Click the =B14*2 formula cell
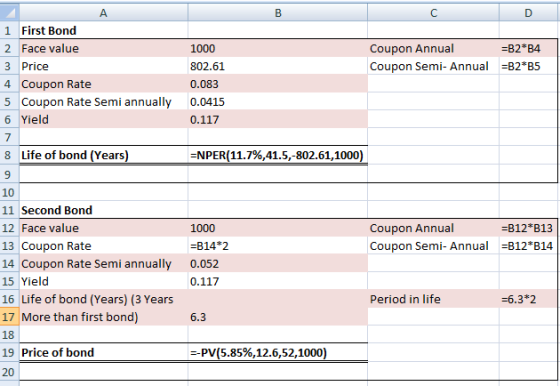This screenshot has width=560, height=386. click(278, 246)
